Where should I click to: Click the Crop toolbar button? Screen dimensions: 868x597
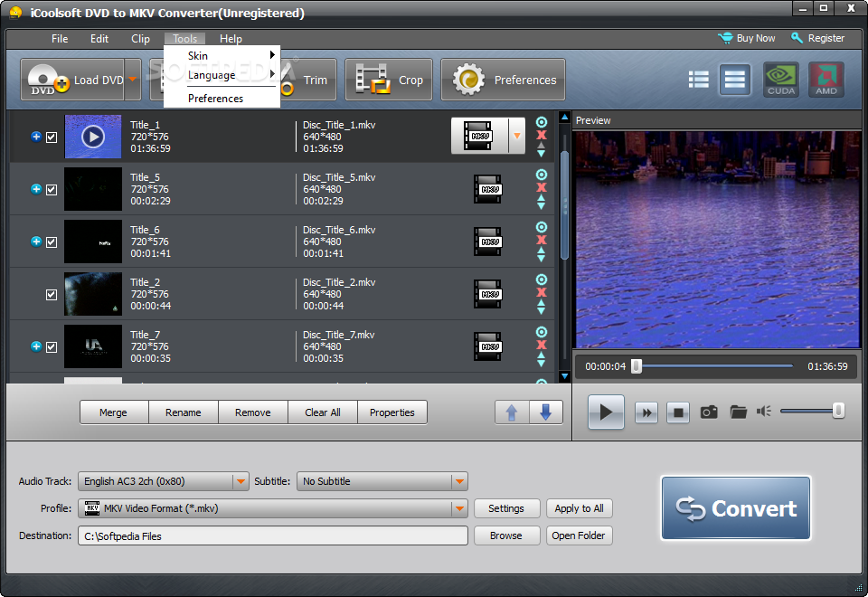point(389,80)
